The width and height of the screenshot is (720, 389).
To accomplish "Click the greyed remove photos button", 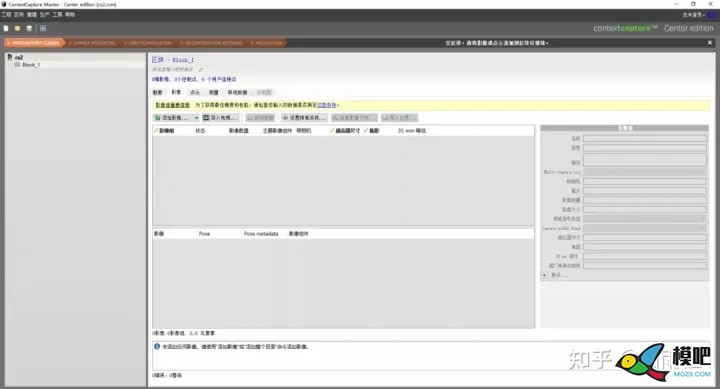I will 260,118.
